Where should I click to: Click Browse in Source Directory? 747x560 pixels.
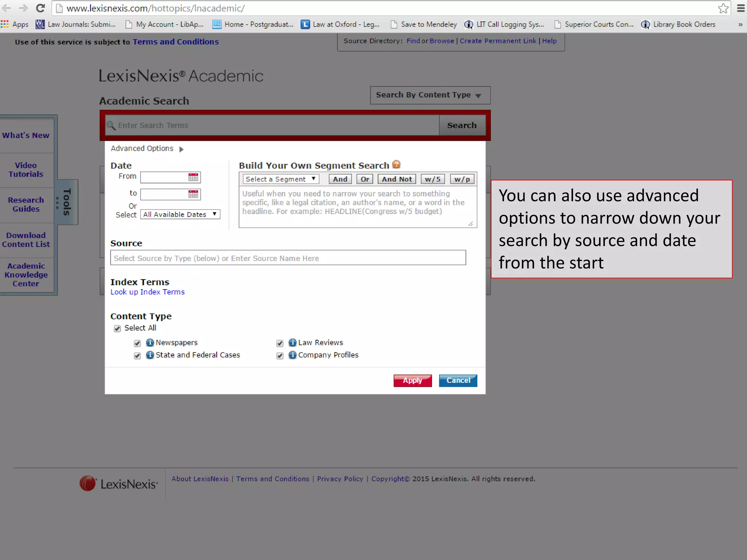[x=442, y=41]
